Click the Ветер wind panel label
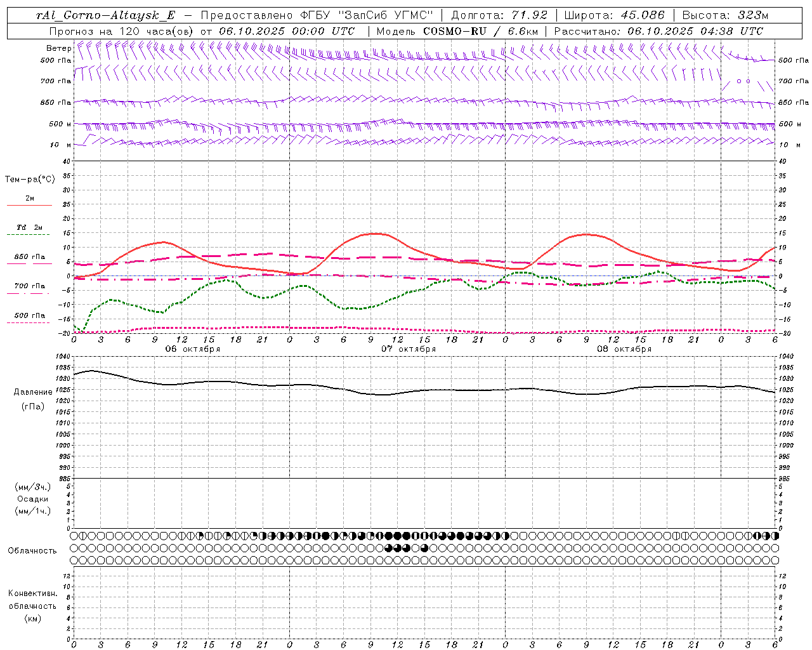 click(58, 48)
